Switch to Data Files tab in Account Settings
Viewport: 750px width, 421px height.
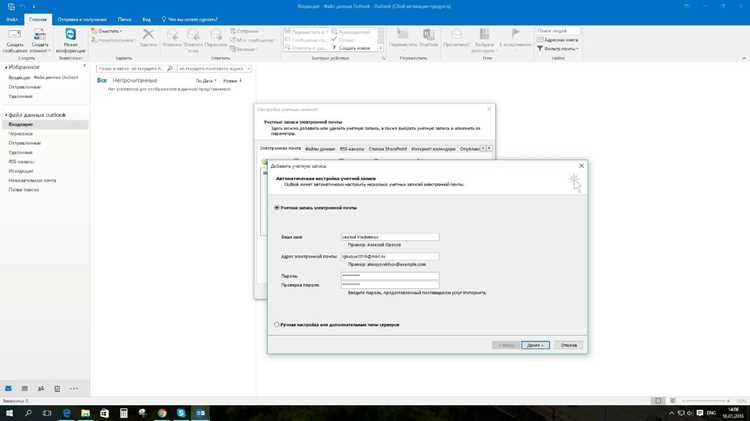click(x=320, y=149)
